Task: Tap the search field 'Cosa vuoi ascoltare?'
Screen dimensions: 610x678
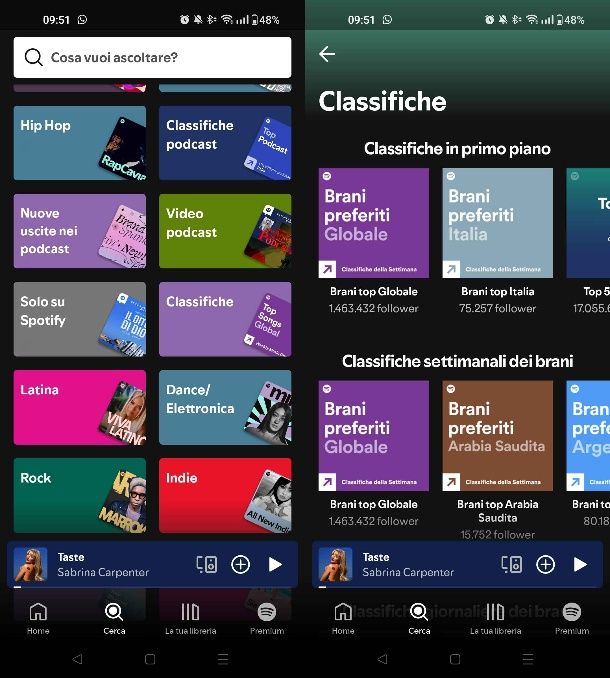Action: click(152, 57)
